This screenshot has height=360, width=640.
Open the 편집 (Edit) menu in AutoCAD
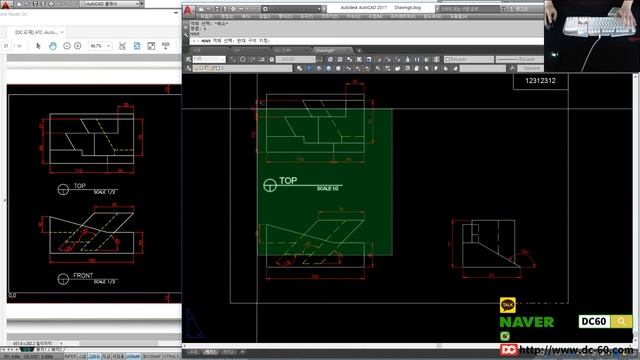[x=226, y=17]
